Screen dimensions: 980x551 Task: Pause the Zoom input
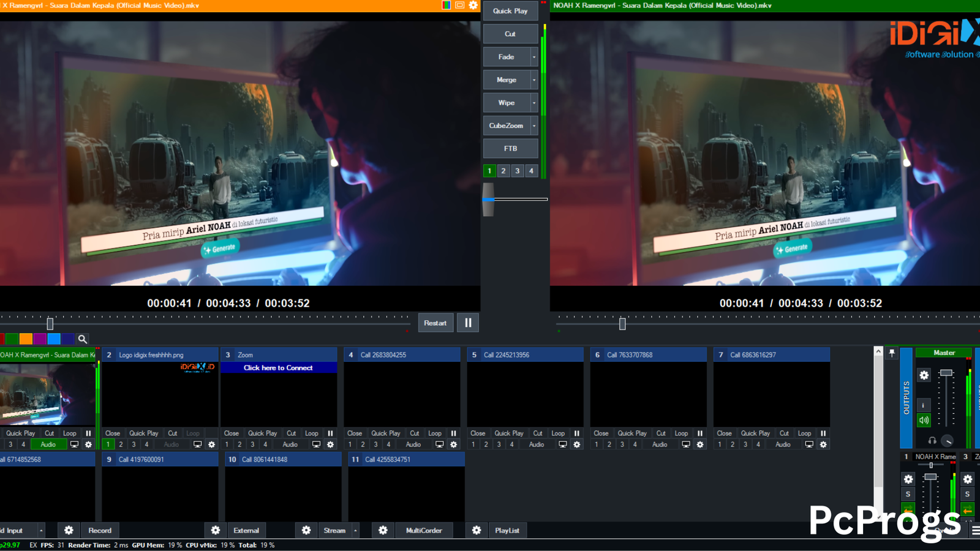pyautogui.click(x=330, y=433)
